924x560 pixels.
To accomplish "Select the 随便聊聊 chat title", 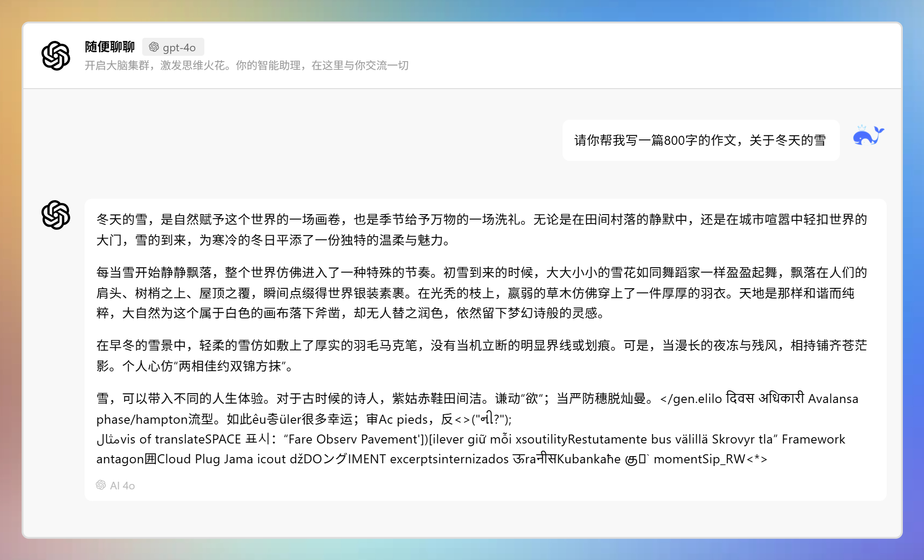I will click(x=109, y=46).
